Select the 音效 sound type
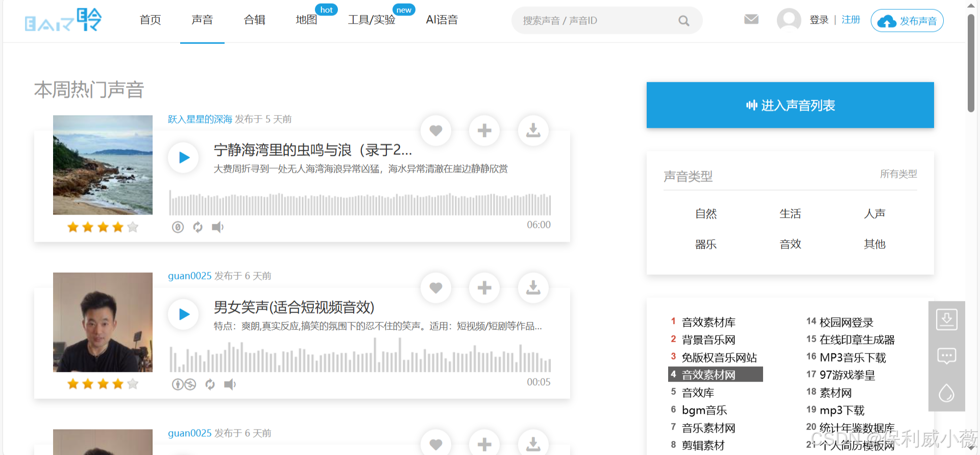Screen dimensions: 980x455 [x=790, y=245]
